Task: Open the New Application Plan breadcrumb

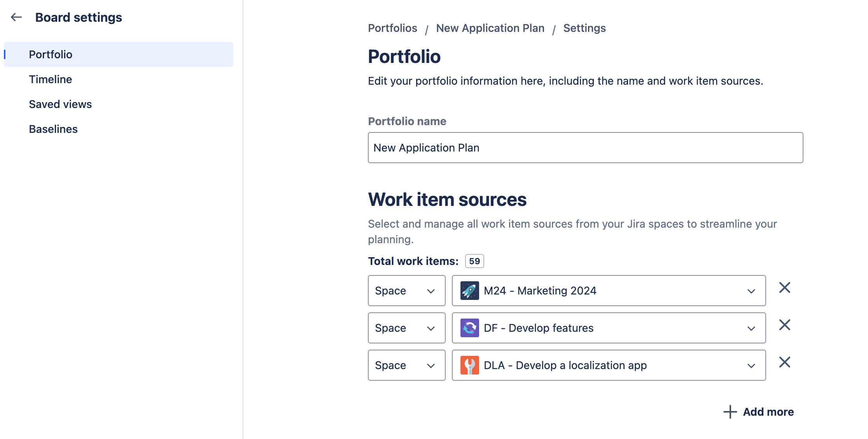Action: 490,28
